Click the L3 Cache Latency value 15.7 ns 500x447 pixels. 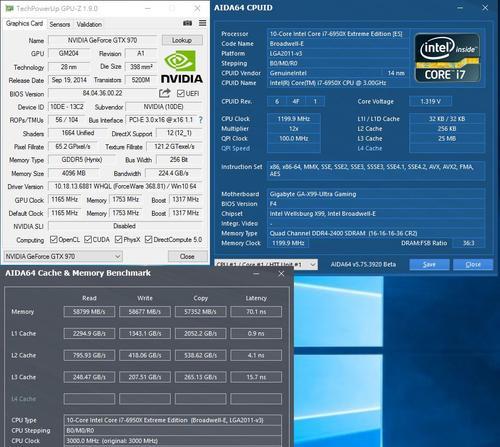256,377
